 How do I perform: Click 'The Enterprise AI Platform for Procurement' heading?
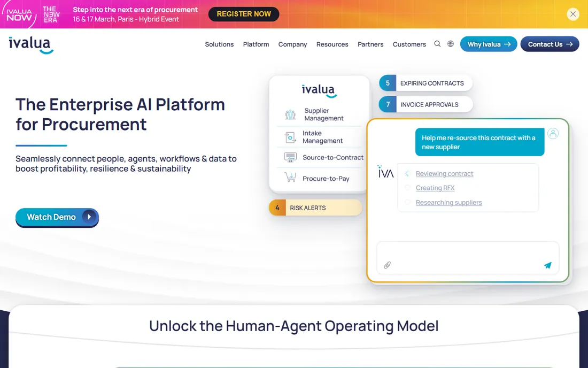120,114
